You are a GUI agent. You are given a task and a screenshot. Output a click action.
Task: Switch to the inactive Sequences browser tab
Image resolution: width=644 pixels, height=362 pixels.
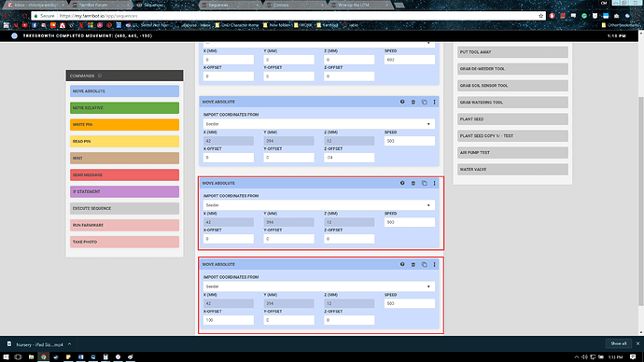click(x=230, y=5)
